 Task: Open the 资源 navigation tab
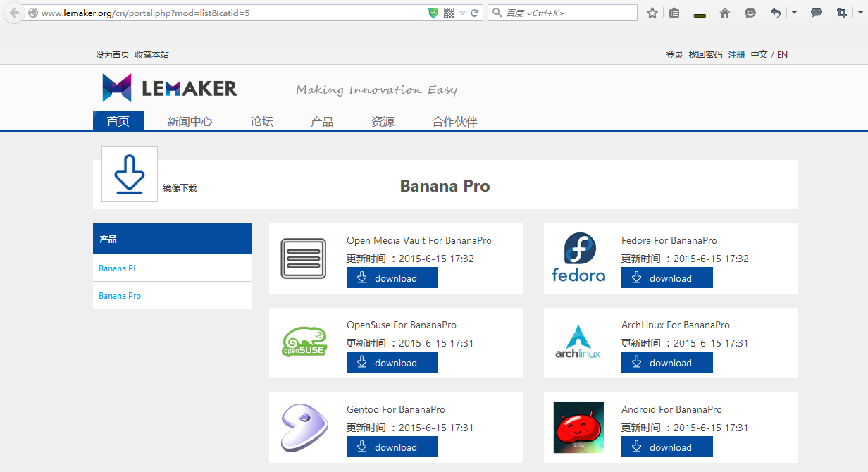[x=383, y=121]
